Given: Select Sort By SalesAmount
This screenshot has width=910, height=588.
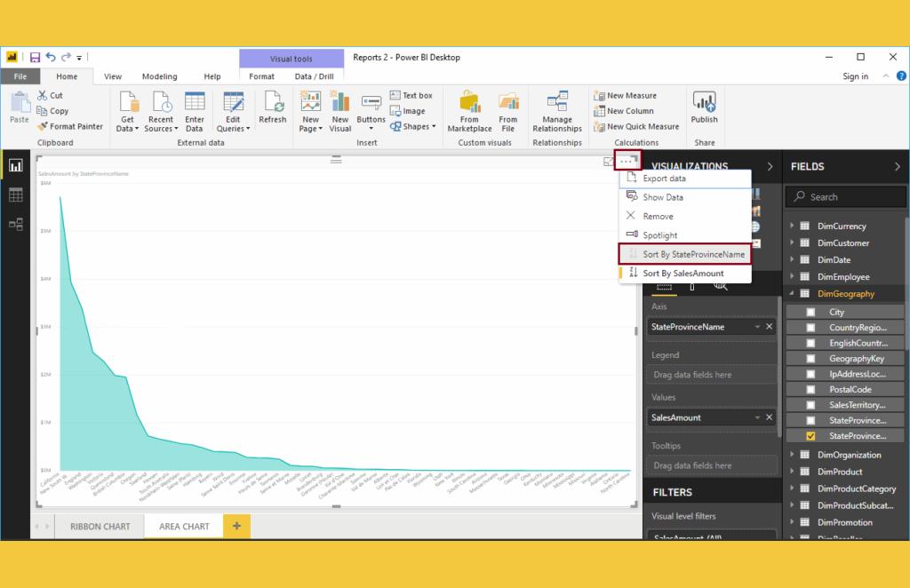Looking at the screenshot, I should pos(685,273).
